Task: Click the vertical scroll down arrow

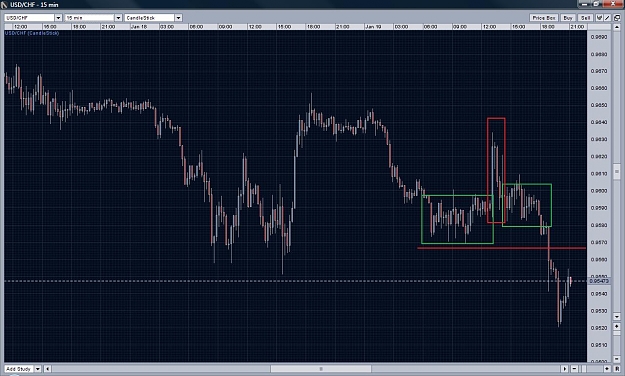Action: pyautogui.click(x=617, y=316)
